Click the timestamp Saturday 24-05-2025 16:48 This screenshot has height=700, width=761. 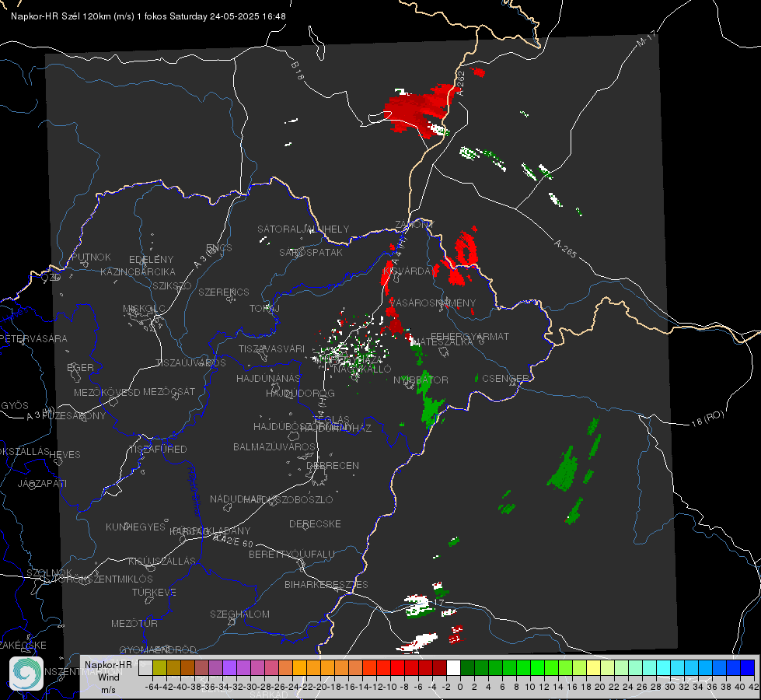(228, 16)
